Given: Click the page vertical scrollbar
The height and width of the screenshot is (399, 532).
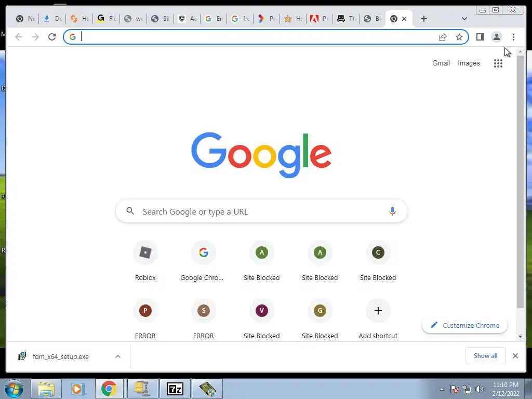Looking at the screenshot, I should (520, 181).
